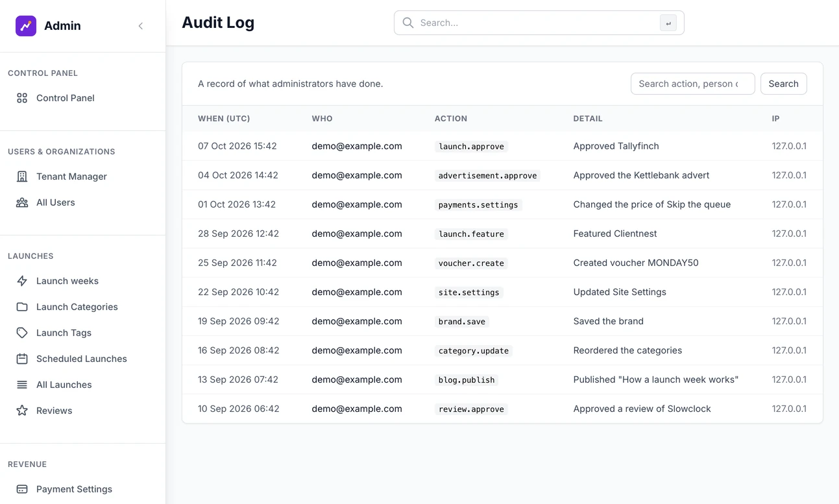Click the Reviews star icon
The image size is (839, 504).
pyautogui.click(x=22, y=411)
